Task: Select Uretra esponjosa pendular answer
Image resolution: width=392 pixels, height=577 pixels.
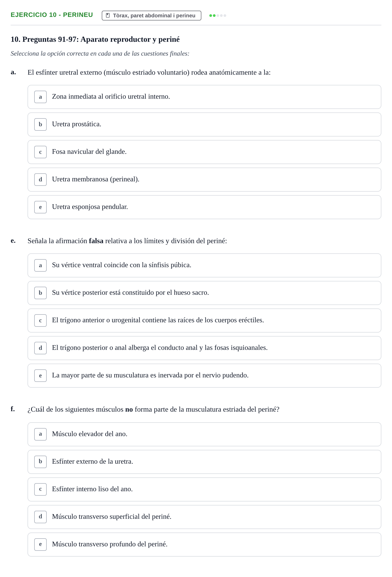Action: click(204, 207)
